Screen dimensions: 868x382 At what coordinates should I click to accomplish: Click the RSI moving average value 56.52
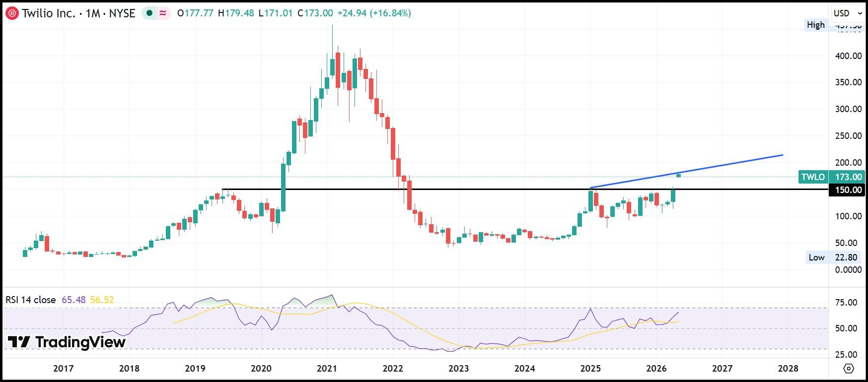click(102, 300)
